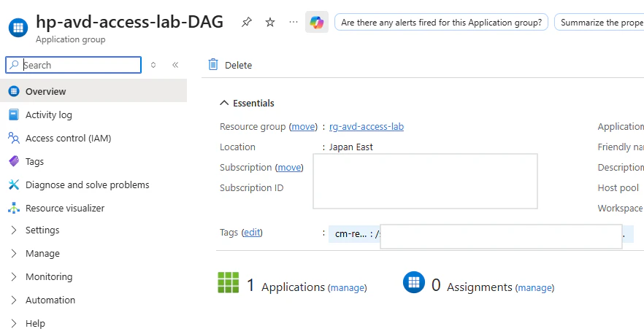Viewport: 644px width, 334px height.
Task: Expand the Automation section
Action: [x=14, y=300]
